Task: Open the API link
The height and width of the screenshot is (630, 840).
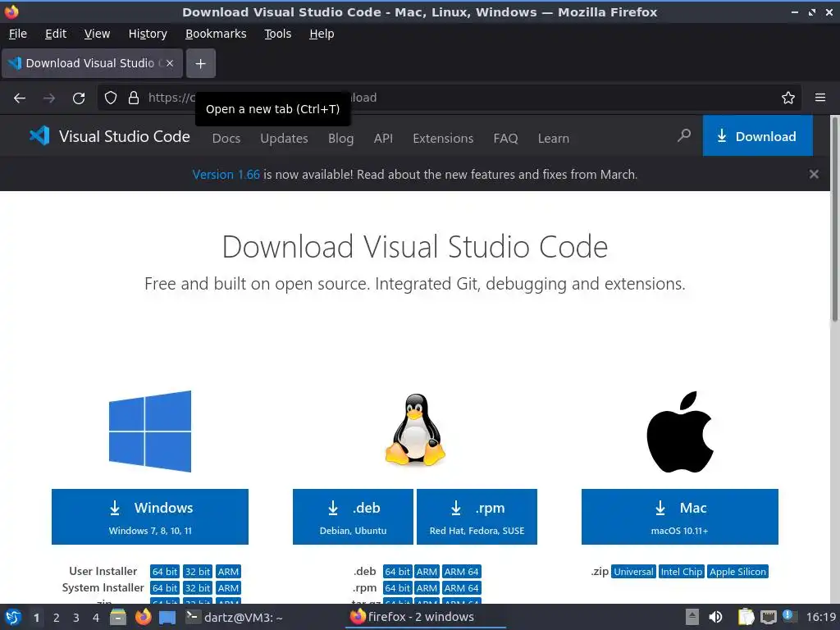Action: [383, 138]
